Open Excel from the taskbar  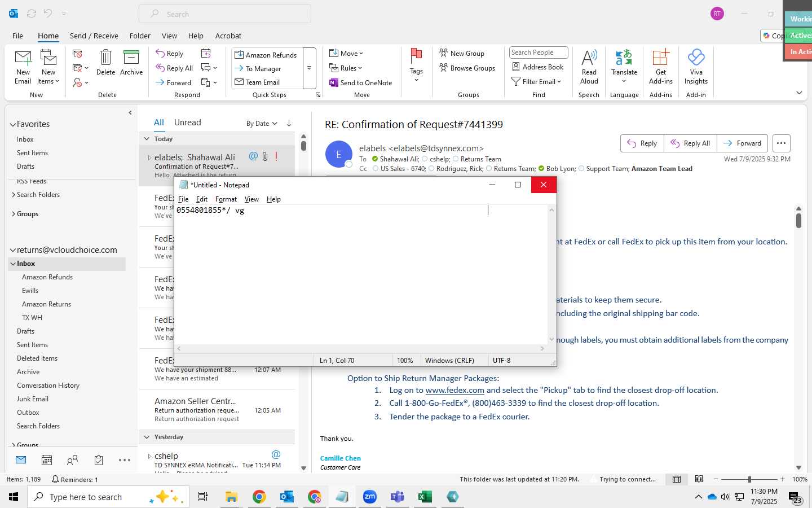(425, 497)
